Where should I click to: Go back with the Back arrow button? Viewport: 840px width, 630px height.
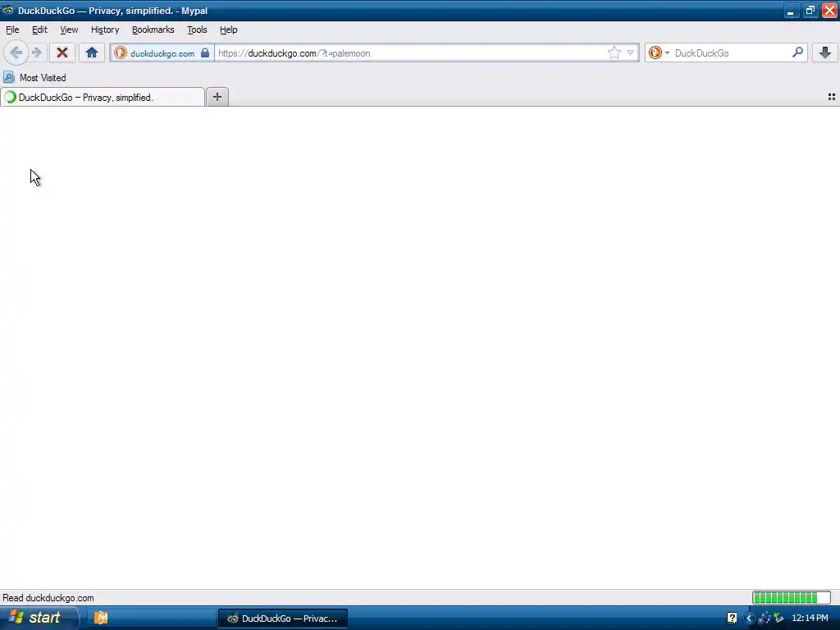(16, 52)
